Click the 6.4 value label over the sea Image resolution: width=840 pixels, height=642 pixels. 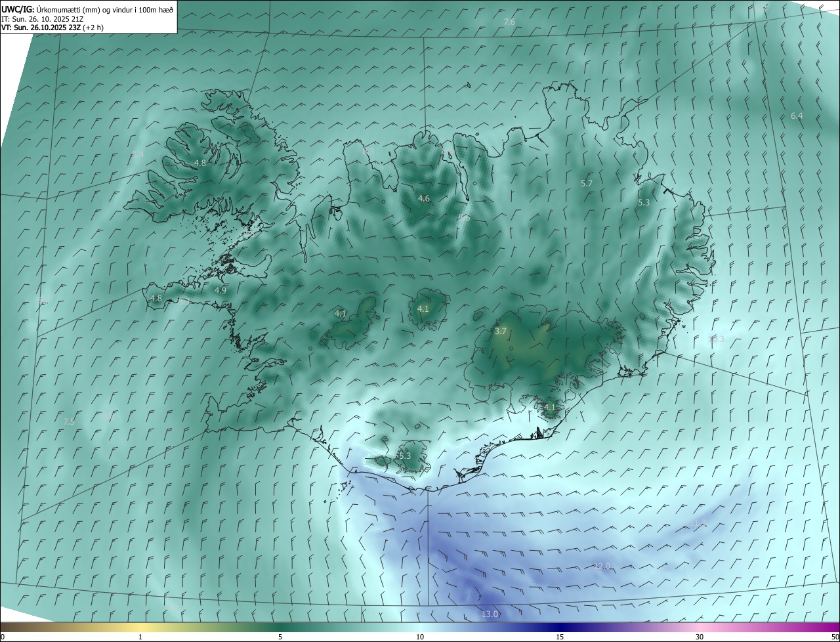point(797,116)
